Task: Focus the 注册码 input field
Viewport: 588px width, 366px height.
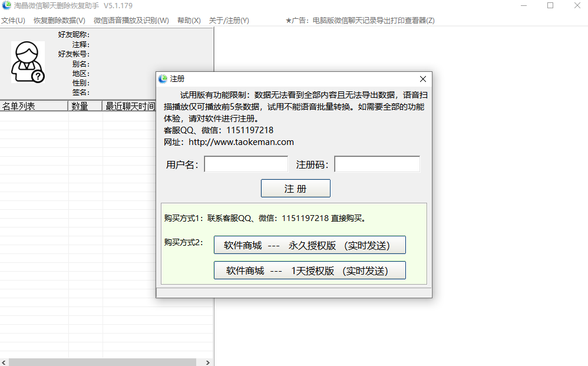Action: pos(377,164)
